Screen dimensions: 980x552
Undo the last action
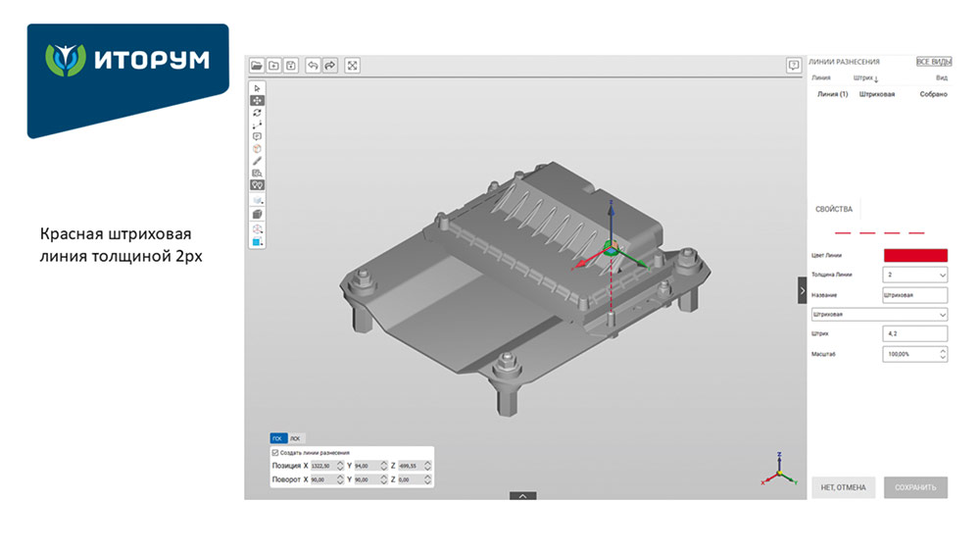click(314, 66)
